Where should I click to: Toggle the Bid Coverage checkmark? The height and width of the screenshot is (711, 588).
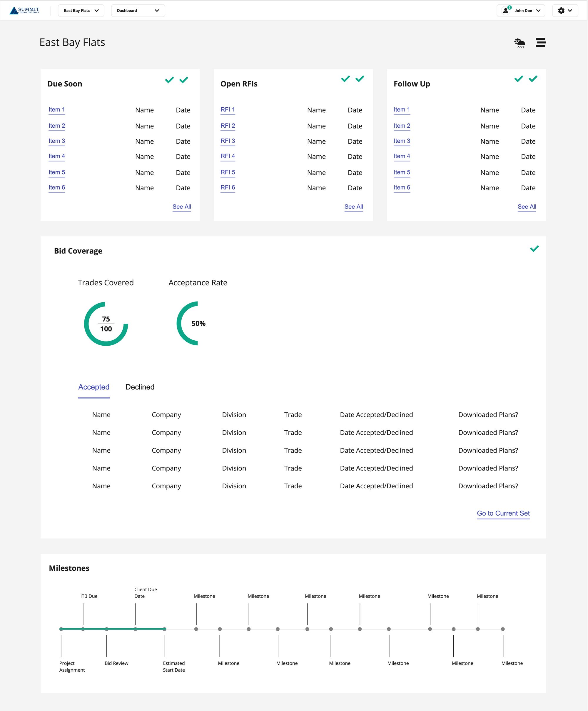(534, 249)
